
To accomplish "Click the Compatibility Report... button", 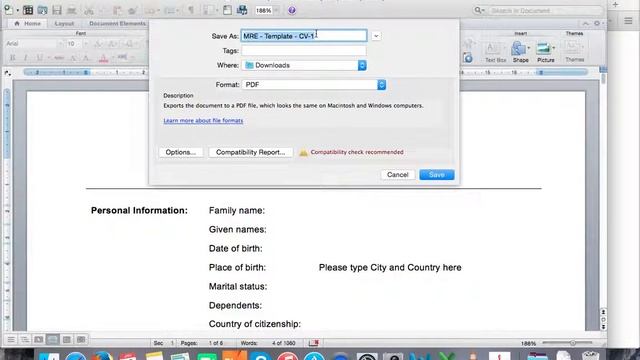I will (x=250, y=152).
